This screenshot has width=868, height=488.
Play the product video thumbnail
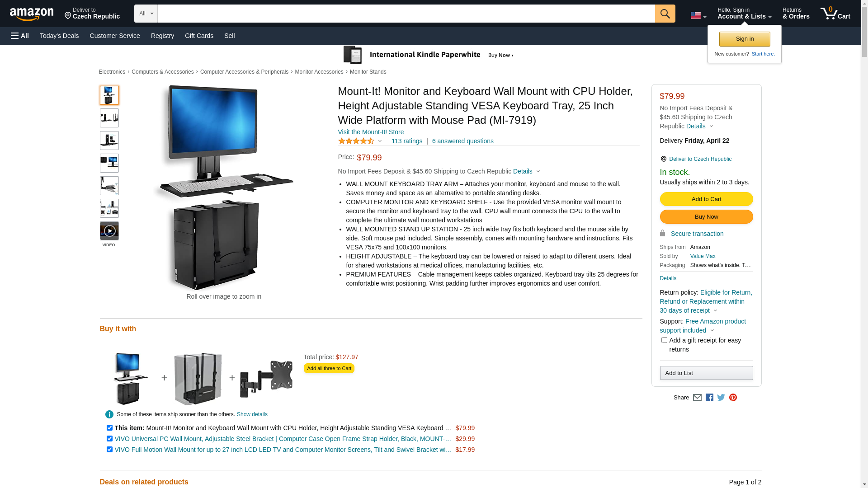tap(109, 231)
